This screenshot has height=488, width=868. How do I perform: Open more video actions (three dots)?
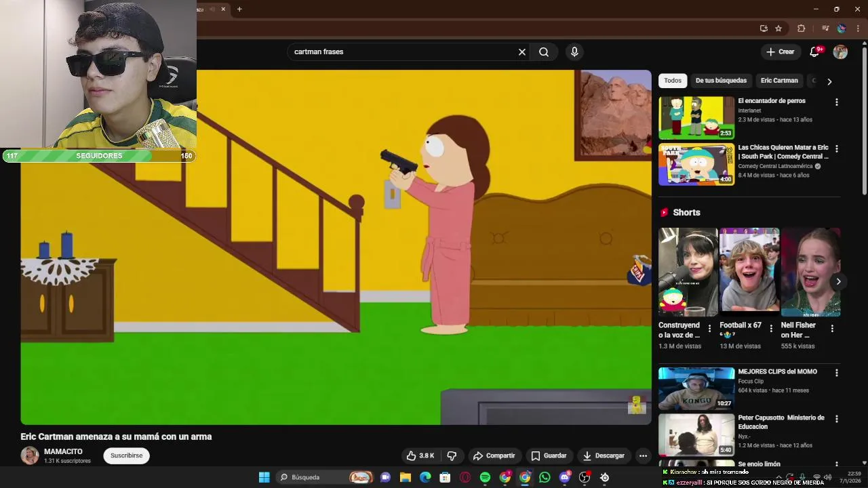pos(643,455)
